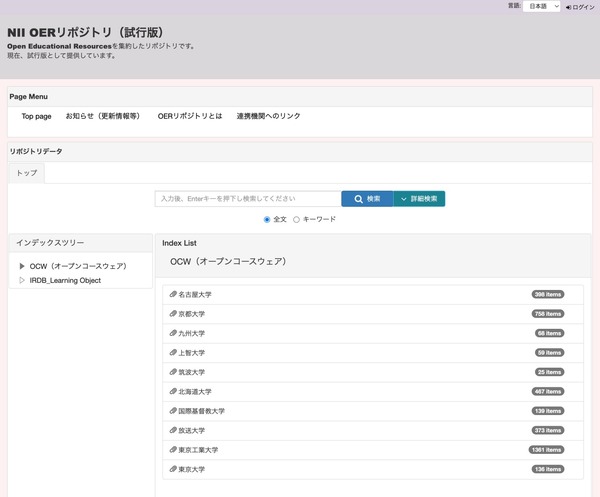
Task: Click the search keyword input field
Action: (247, 199)
